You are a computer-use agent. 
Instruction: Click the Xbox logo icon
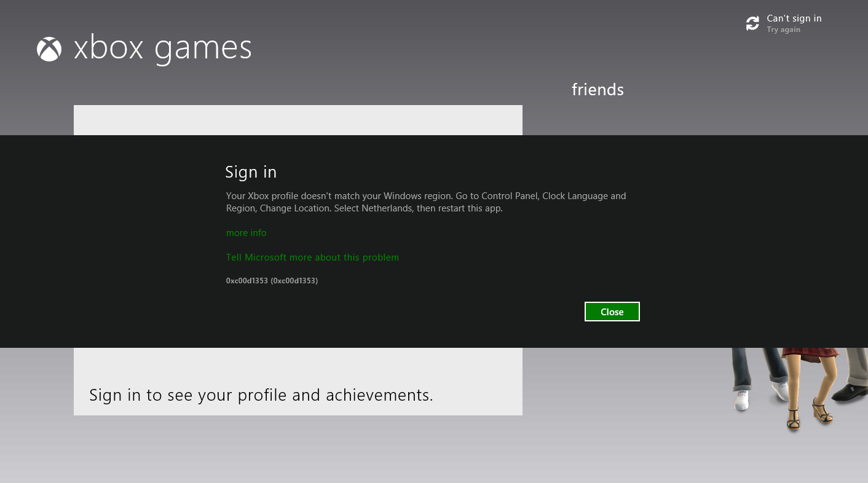coord(49,49)
